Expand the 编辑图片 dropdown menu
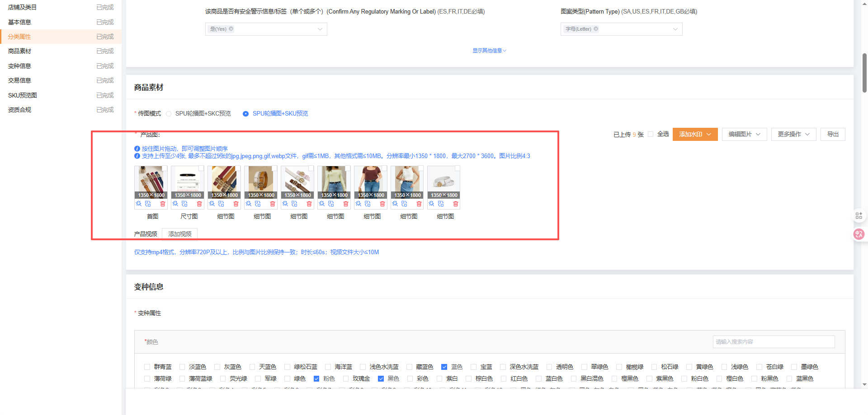The width and height of the screenshot is (868, 415). 744,135
